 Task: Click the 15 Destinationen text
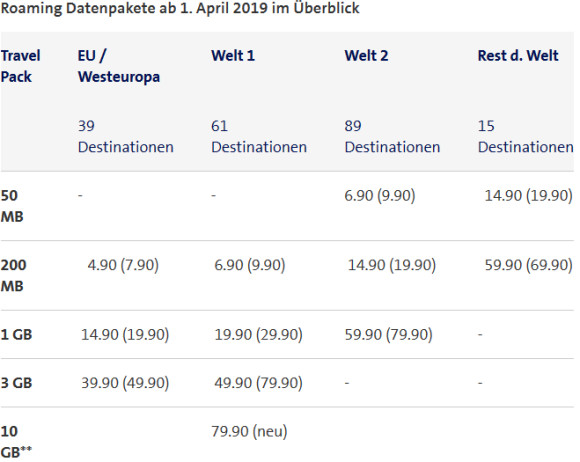click(x=526, y=136)
